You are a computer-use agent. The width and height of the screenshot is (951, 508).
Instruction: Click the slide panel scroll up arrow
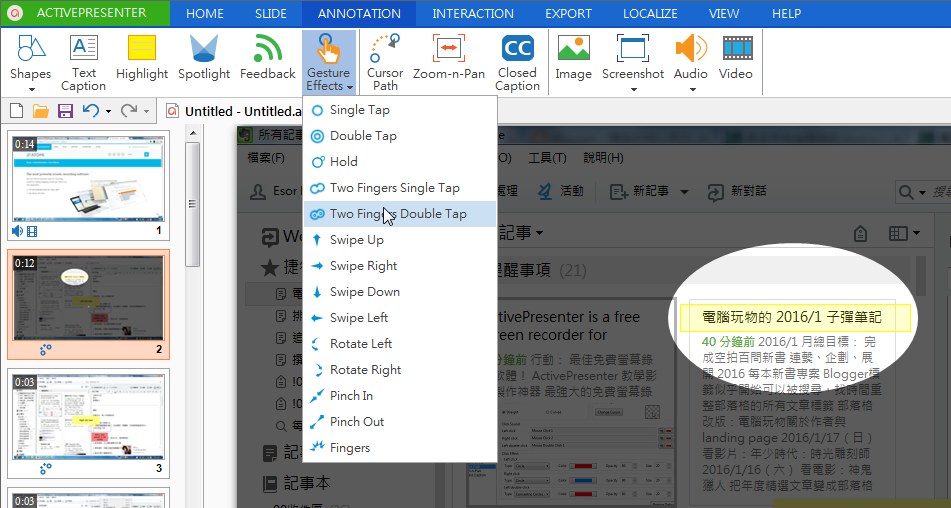pyautogui.click(x=193, y=133)
